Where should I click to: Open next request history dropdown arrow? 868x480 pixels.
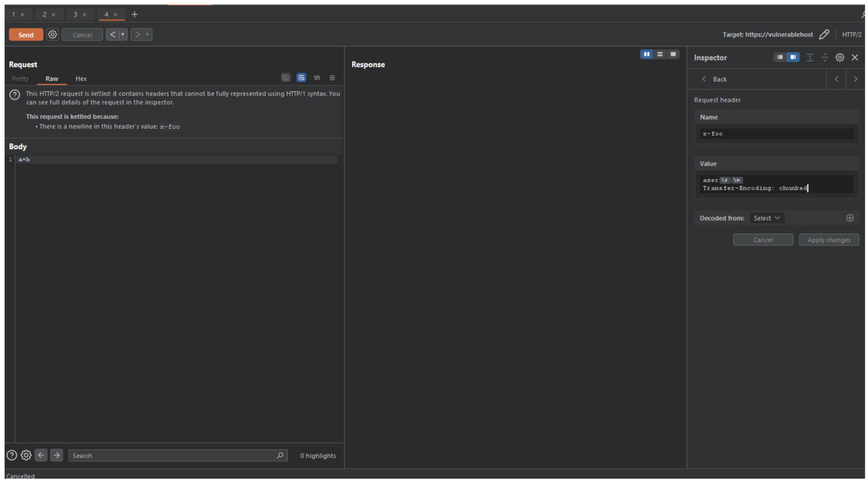click(x=147, y=35)
